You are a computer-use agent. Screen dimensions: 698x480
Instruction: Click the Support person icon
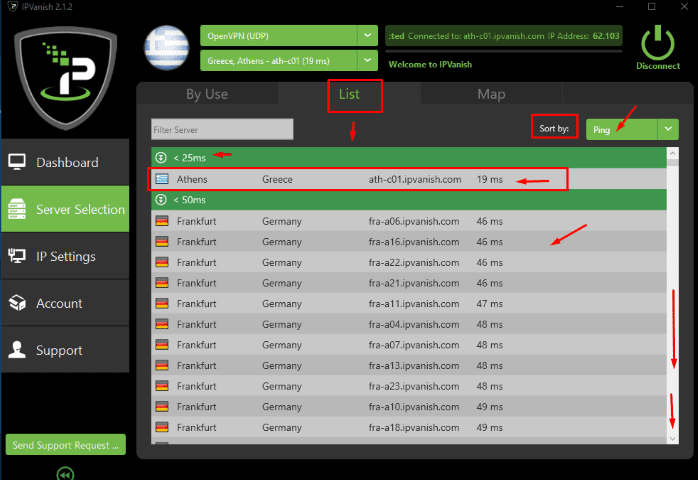point(17,350)
